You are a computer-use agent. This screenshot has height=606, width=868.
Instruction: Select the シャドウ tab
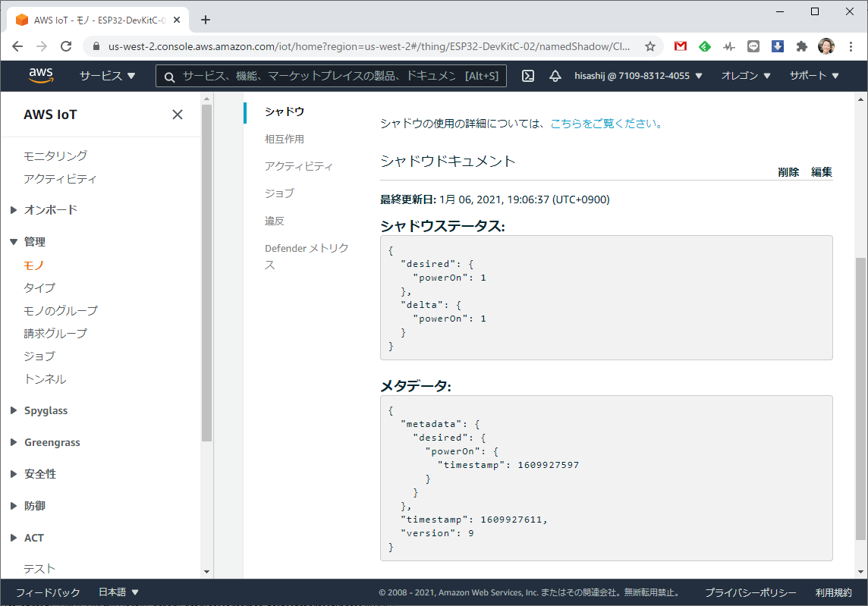[285, 111]
